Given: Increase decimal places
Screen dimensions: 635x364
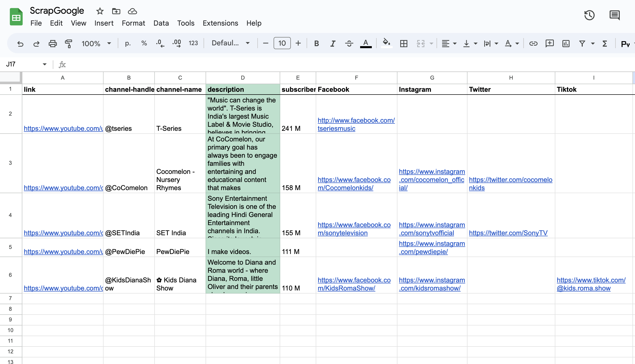Looking at the screenshot, I should coord(177,44).
